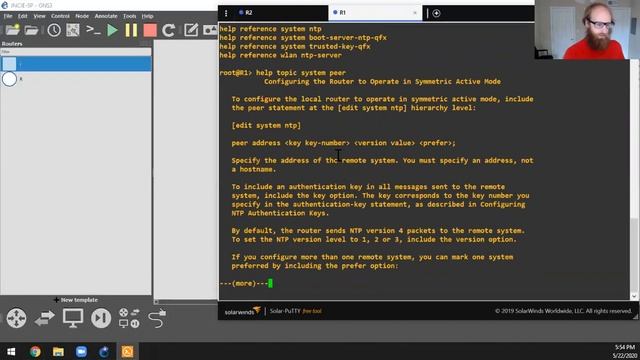Open the blue swirl taskbar app

[x=104, y=351]
